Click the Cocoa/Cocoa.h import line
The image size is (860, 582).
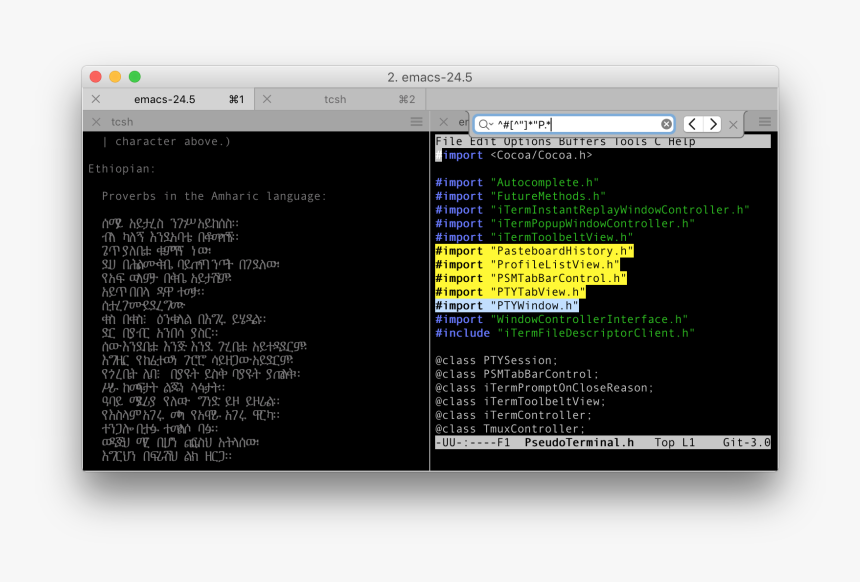point(514,155)
